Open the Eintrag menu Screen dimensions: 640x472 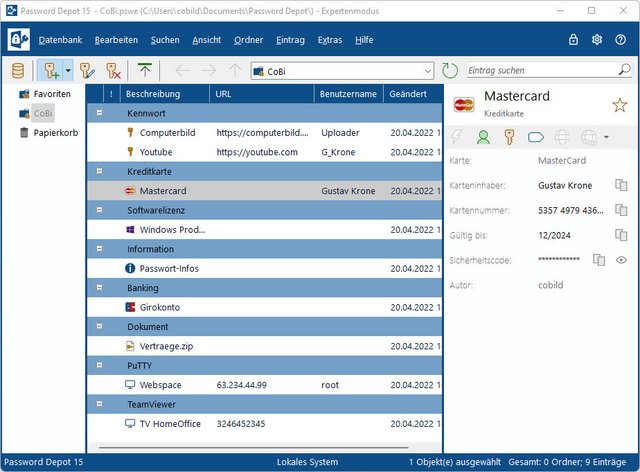290,40
